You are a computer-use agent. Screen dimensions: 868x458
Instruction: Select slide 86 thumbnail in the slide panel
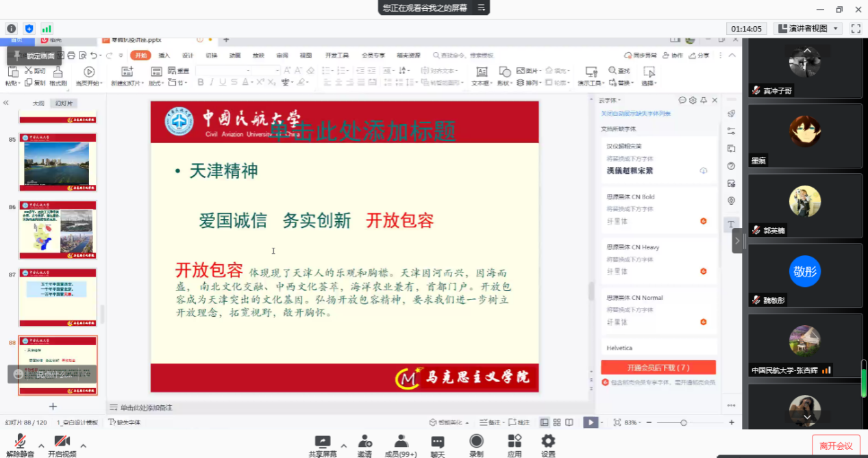(58, 229)
